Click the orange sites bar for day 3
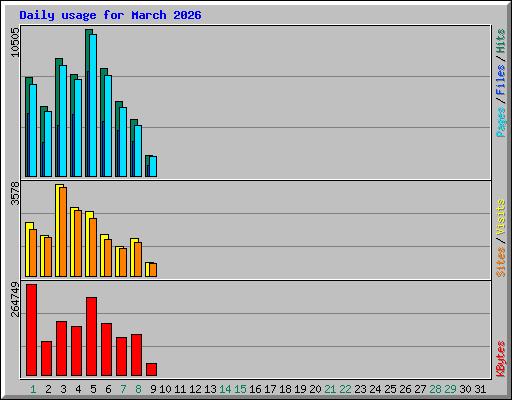The width and height of the screenshot is (512, 400). pos(63,232)
